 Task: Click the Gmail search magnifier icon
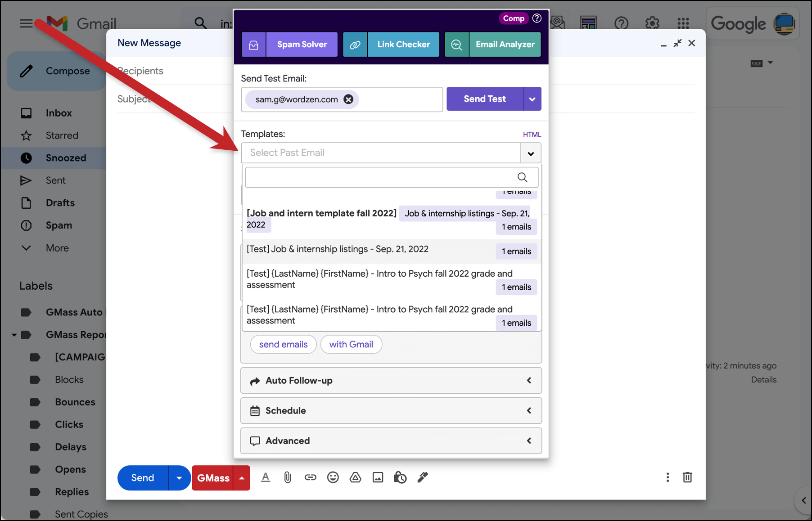point(200,23)
